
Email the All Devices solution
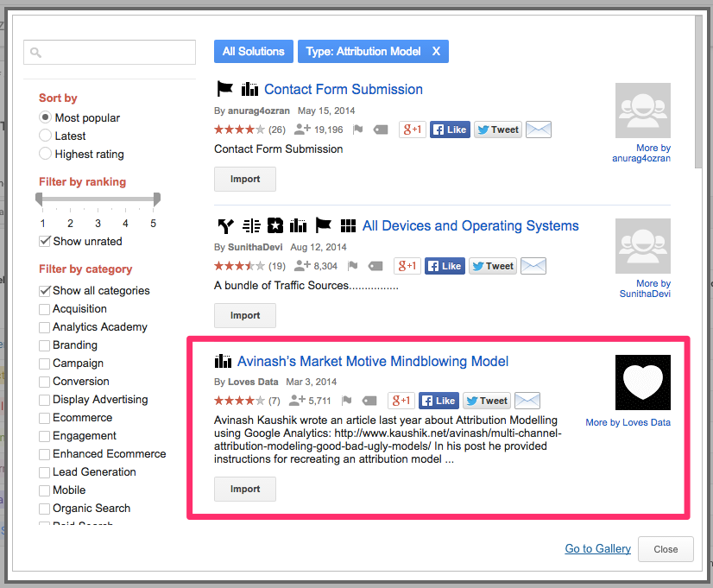[x=533, y=266]
